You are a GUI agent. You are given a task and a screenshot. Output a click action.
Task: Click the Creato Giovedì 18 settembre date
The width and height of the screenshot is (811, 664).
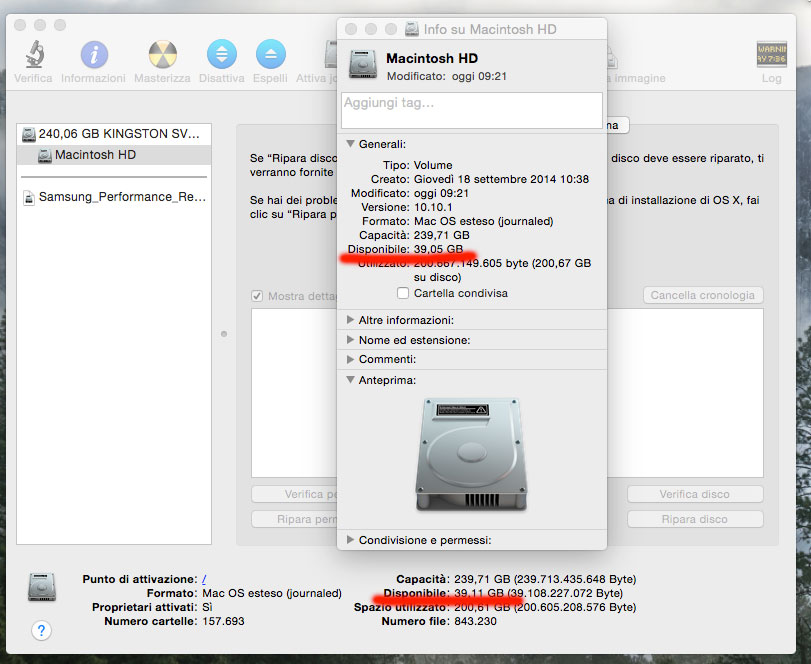501,179
